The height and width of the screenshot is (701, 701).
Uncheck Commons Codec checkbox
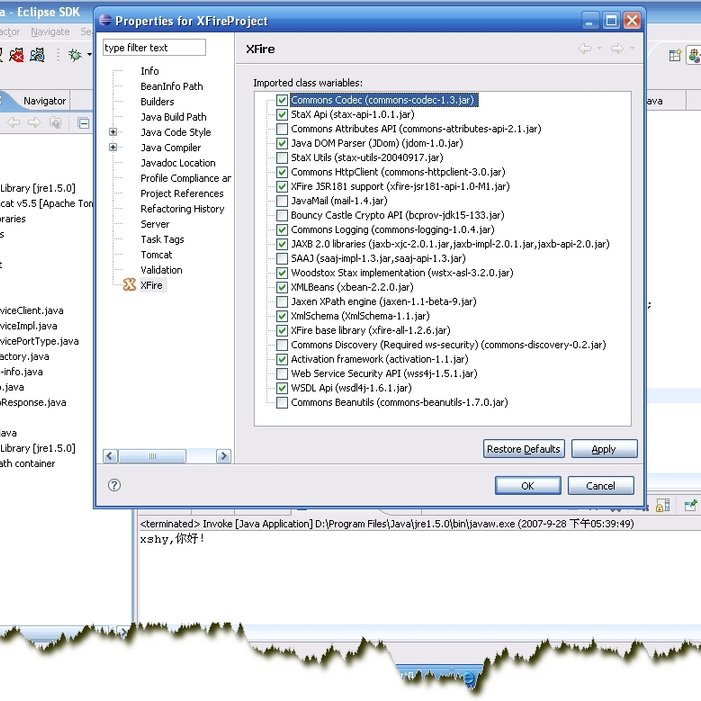[x=282, y=100]
